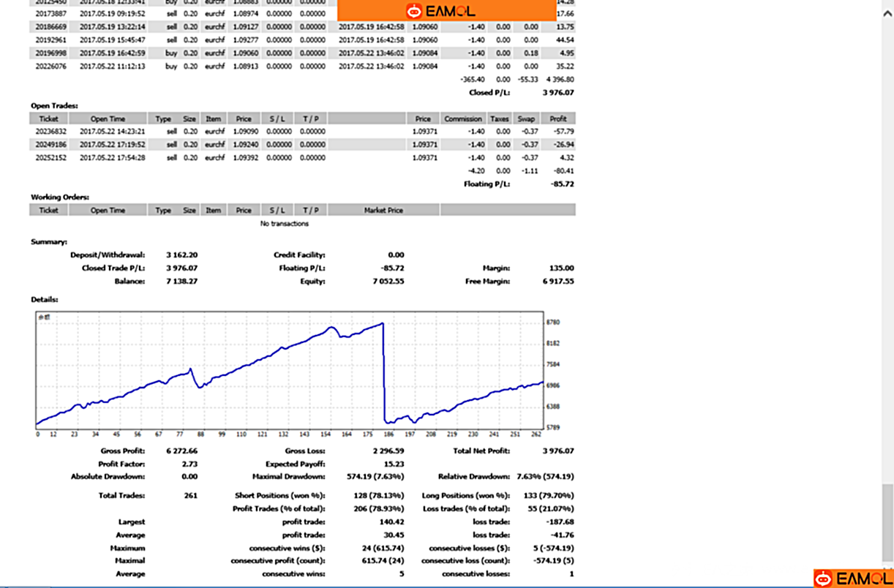The width and height of the screenshot is (894, 588).
Task: Click the Free Margin value 6 917.55
Action: coord(558,281)
